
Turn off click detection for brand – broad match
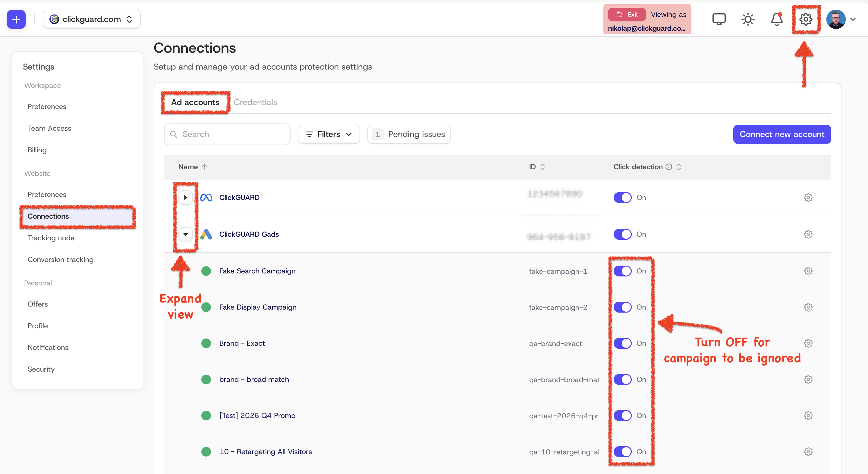[x=622, y=379]
